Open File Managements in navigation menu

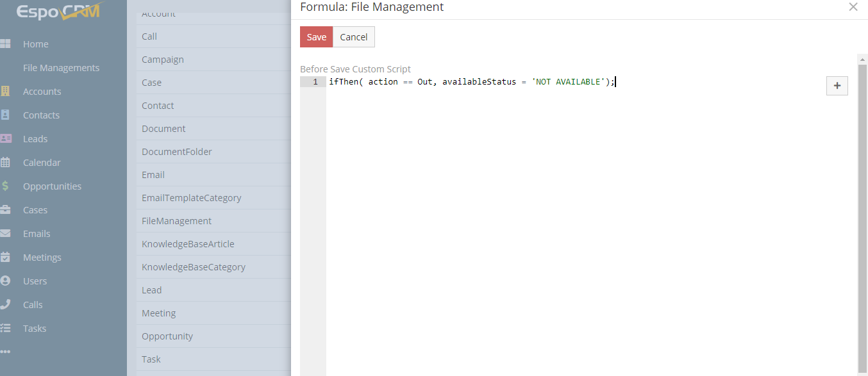[61, 68]
